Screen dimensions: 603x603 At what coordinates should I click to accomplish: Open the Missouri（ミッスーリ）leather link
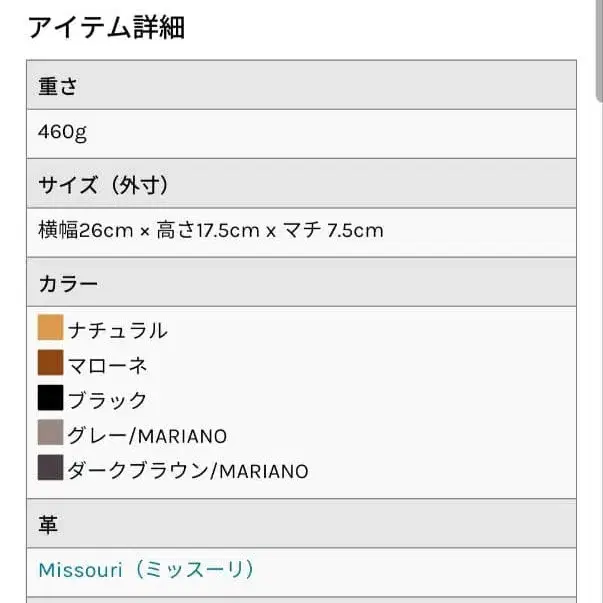coord(147,570)
